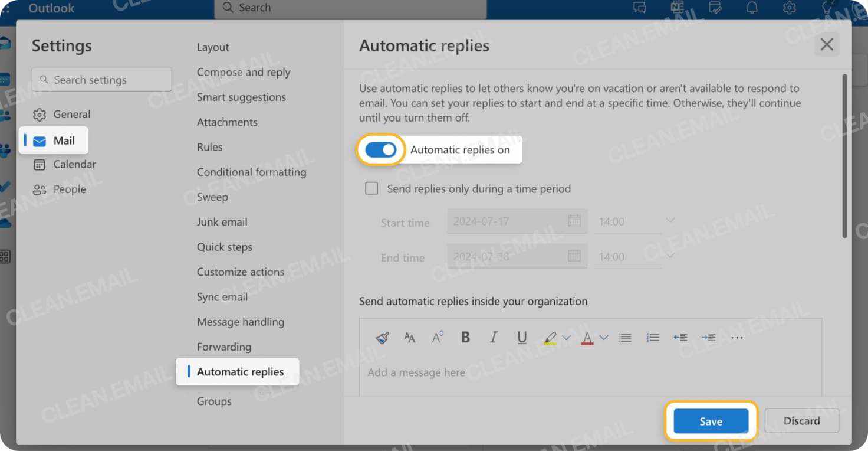Toggle bold formatting
This screenshot has width=868, height=451.
465,337
